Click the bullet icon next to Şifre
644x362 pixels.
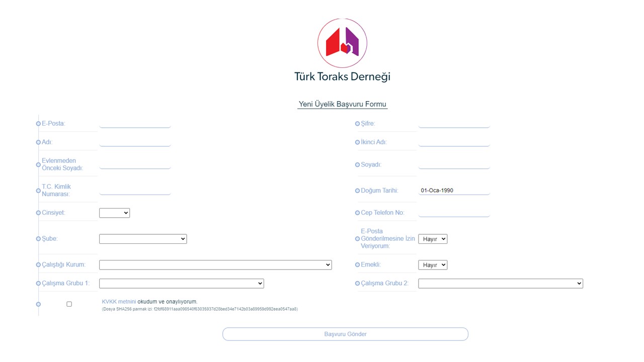coord(357,124)
